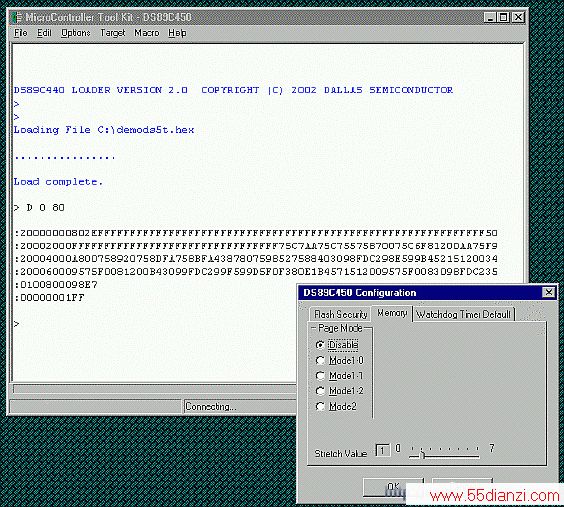Minimize the MicroController Tool Kit window
Image resolution: width=564 pixels, height=507 pixels.
click(490, 17)
